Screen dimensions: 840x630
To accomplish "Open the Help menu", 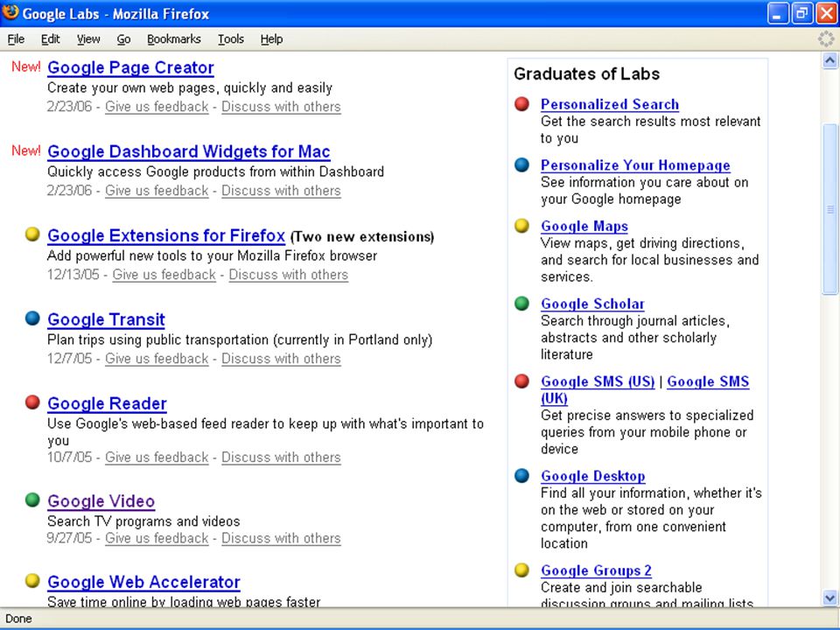I will (271, 39).
